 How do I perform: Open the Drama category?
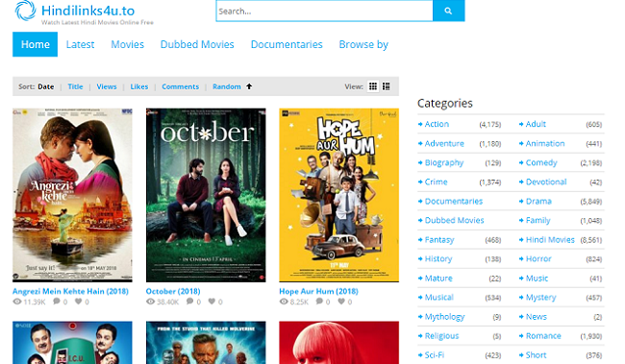click(x=538, y=201)
